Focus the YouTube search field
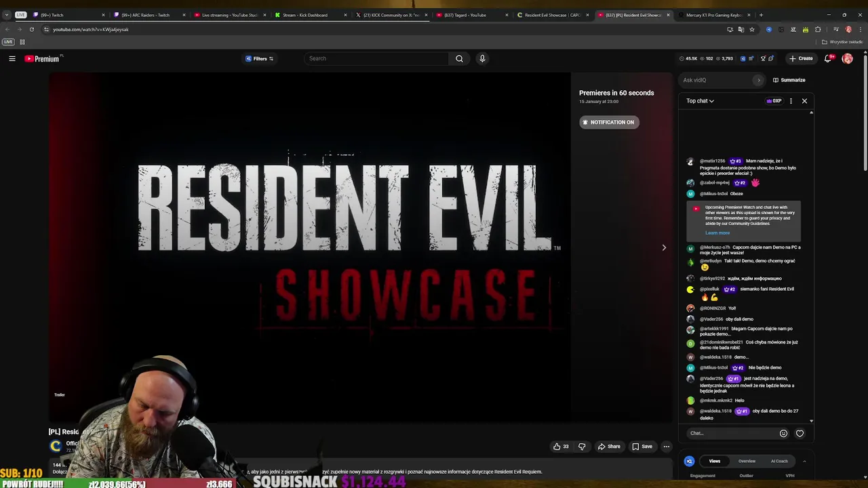Screen dimensions: 868x488 click(376, 58)
